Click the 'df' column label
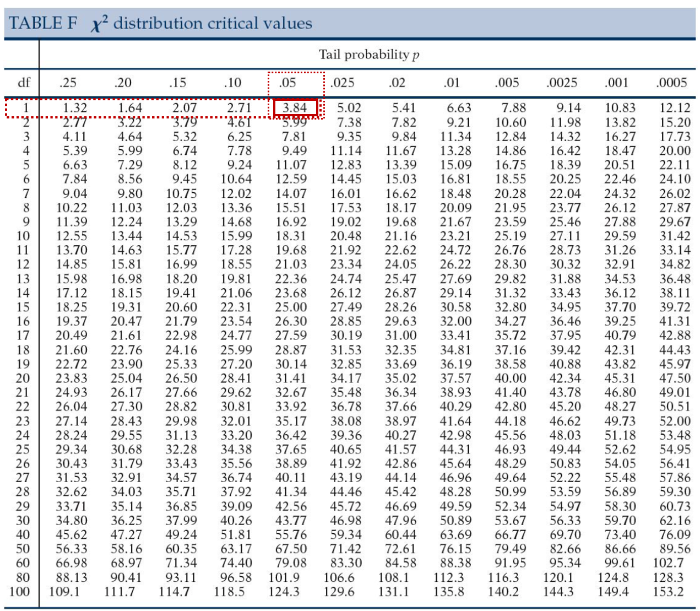This screenshot has width=700, height=611. pyautogui.click(x=24, y=83)
